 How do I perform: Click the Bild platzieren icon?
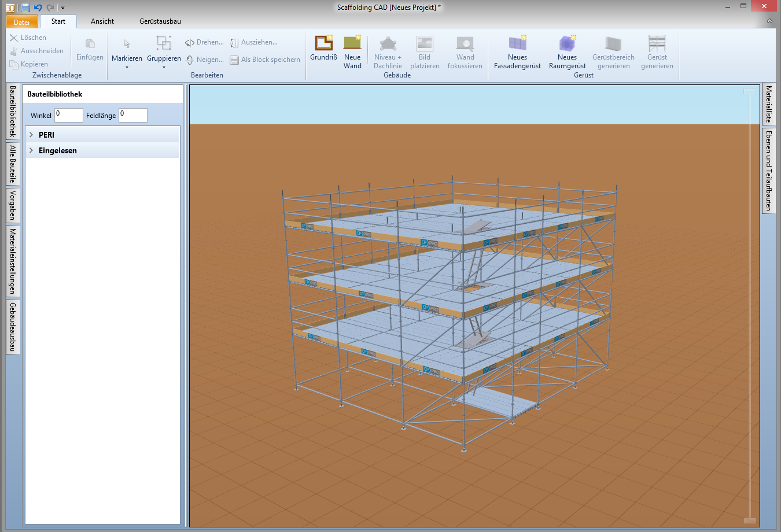(425, 44)
